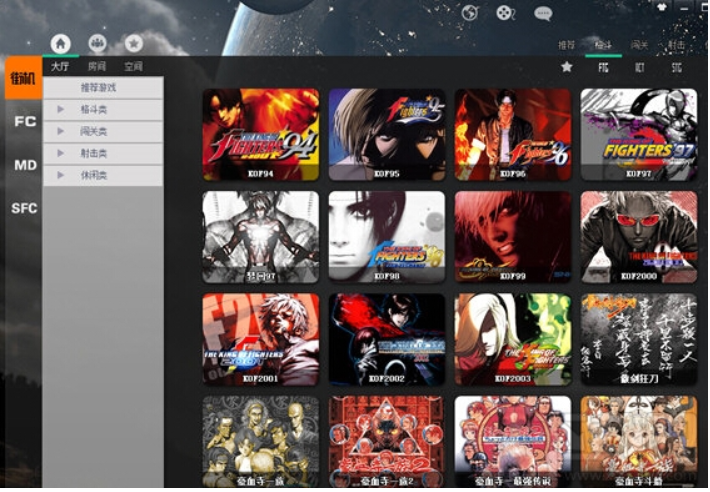This screenshot has height=492, width=710.
Task: Switch to the SFC platform tab
Action: click(24, 208)
